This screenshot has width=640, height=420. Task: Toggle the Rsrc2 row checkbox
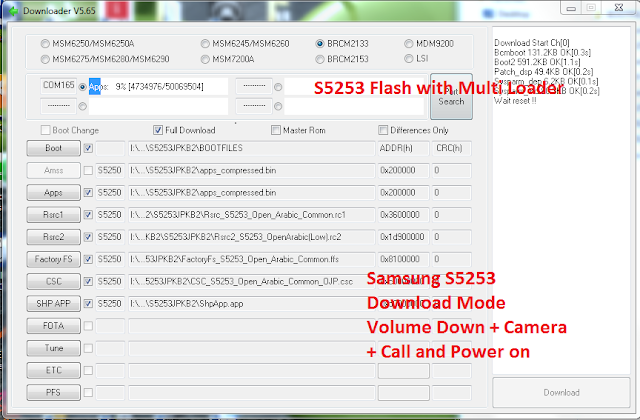point(88,237)
